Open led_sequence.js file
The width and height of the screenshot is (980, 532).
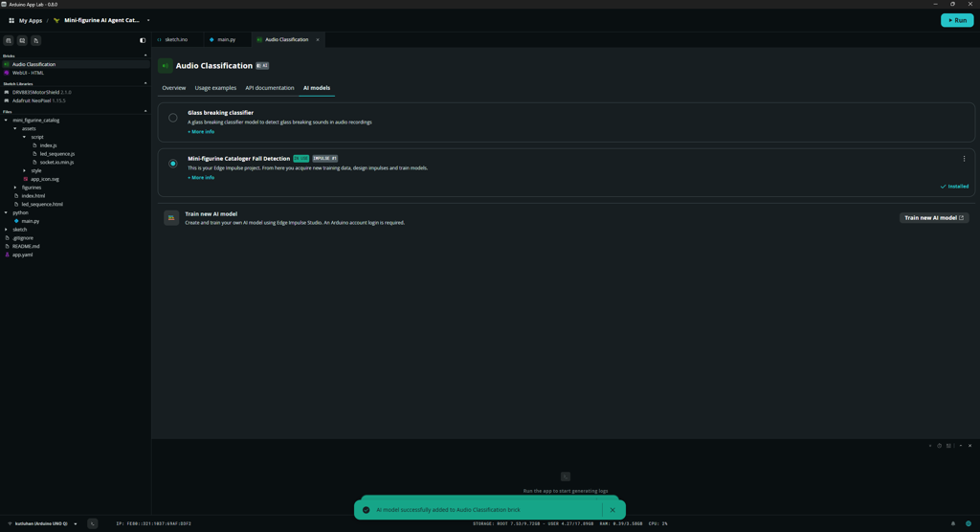pyautogui.click(x=56, y=154)
